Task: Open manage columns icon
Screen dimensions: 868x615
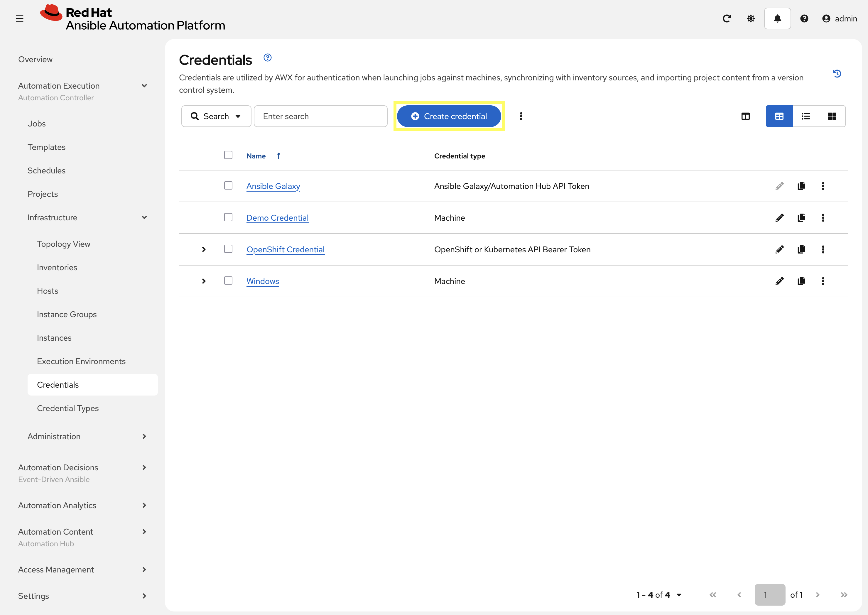Action: tap(745, 116)
